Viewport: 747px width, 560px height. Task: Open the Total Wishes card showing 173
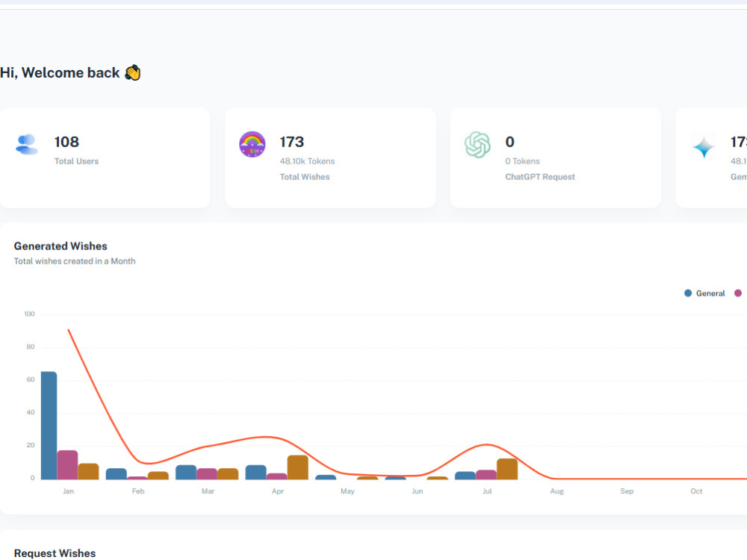[331, 158]
